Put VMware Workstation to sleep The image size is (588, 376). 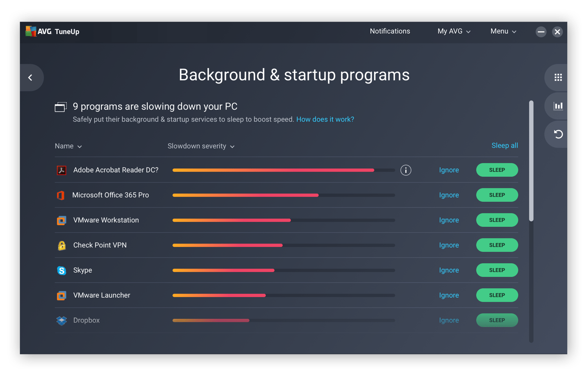(x=497, y=220)
